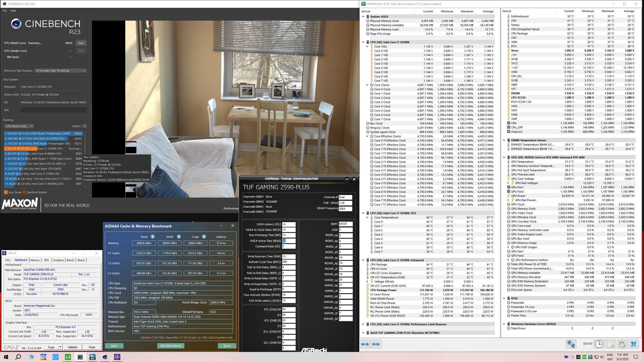
Task: Click the collapse-columns arrows icon in HWiNFO
Action: coord(376,344)
